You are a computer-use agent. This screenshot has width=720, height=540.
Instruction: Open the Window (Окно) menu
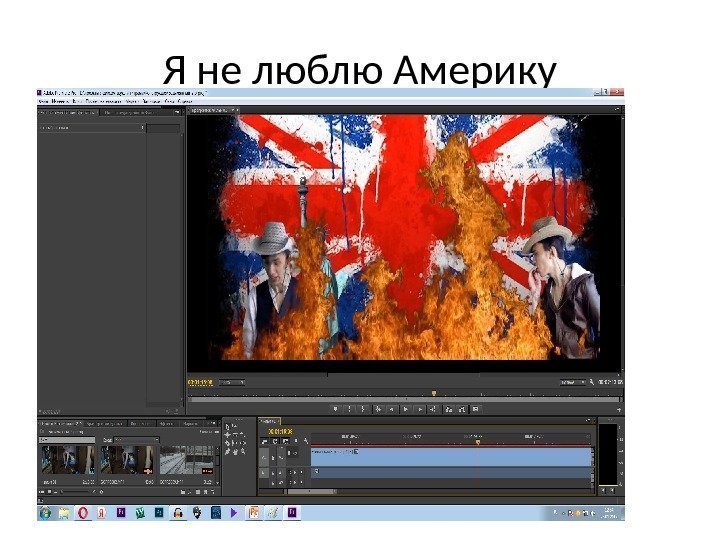tap(169, 101)
